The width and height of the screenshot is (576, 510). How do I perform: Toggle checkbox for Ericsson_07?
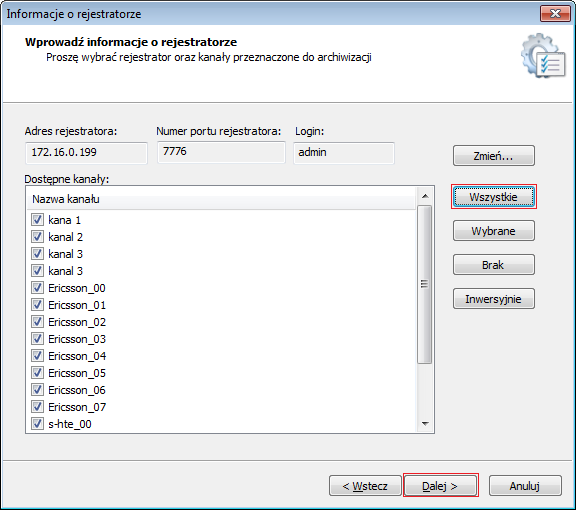37,407
